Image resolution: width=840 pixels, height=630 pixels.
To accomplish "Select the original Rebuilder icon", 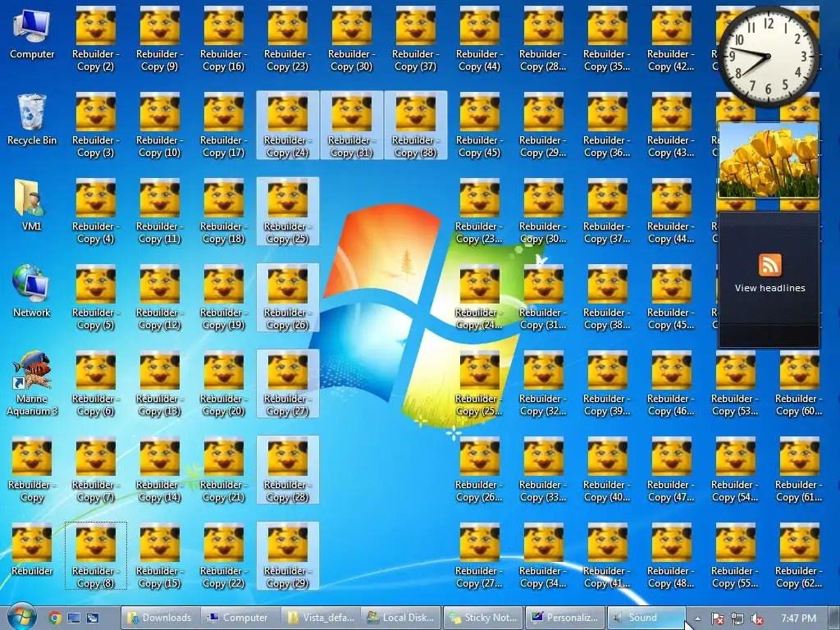I will pos(32,550).
